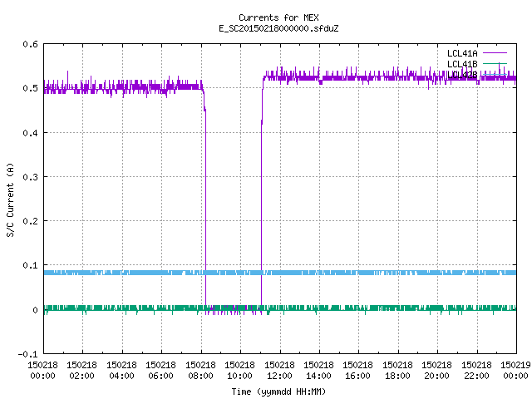The image size is (532, 399).
Task: Click the 150218 16:00 x-axis tick label
Action: point(358,370)
